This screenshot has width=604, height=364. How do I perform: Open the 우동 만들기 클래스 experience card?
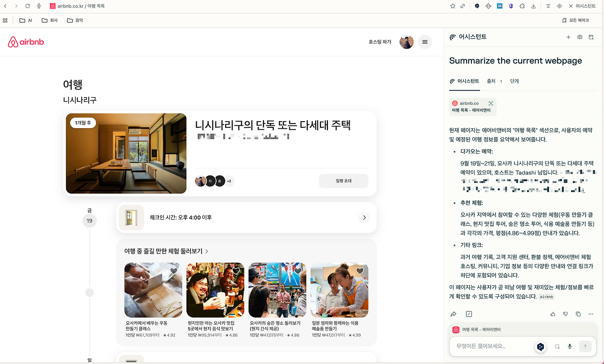point(153,300)
